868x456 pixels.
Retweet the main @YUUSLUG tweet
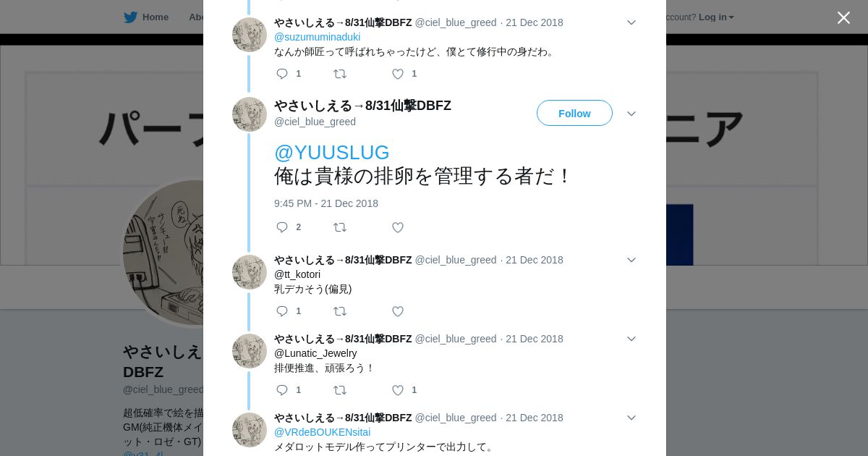339,227
